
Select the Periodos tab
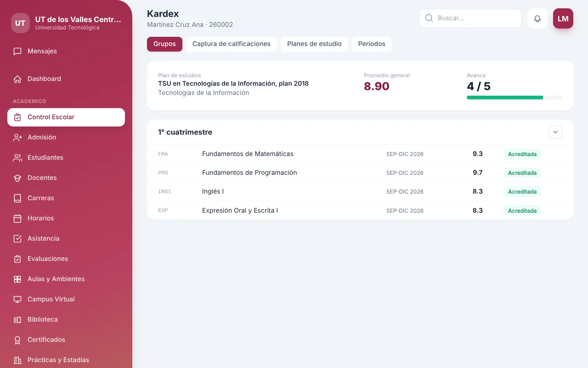point(372,44)
